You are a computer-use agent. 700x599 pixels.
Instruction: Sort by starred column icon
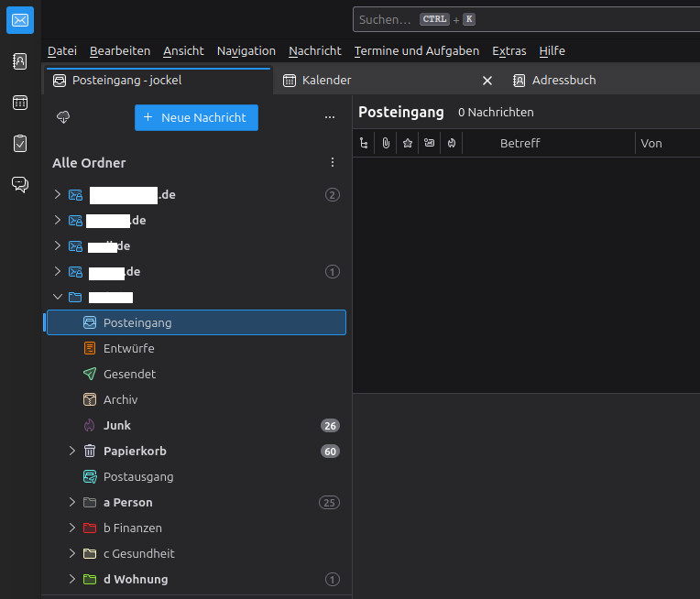click(x=408, y=143)
